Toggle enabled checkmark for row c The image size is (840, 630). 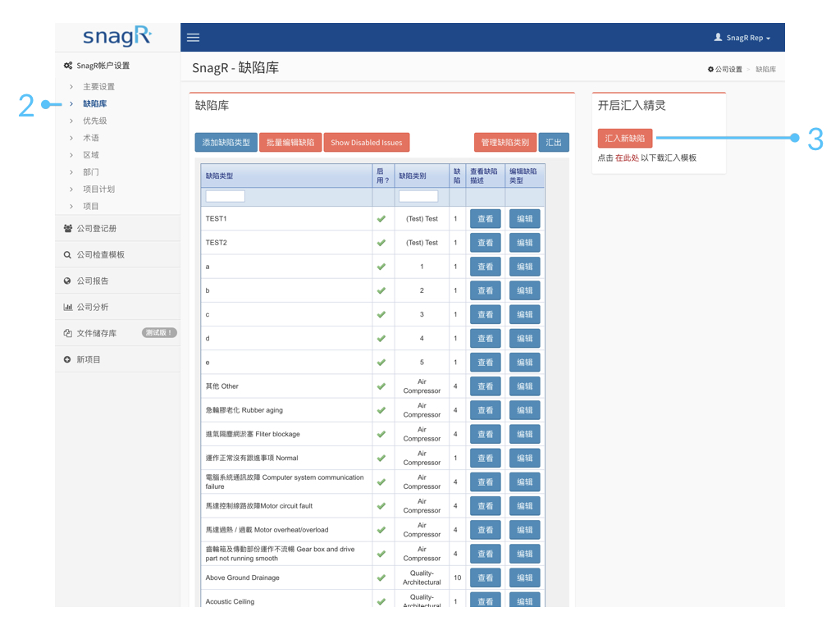(381, 314)
